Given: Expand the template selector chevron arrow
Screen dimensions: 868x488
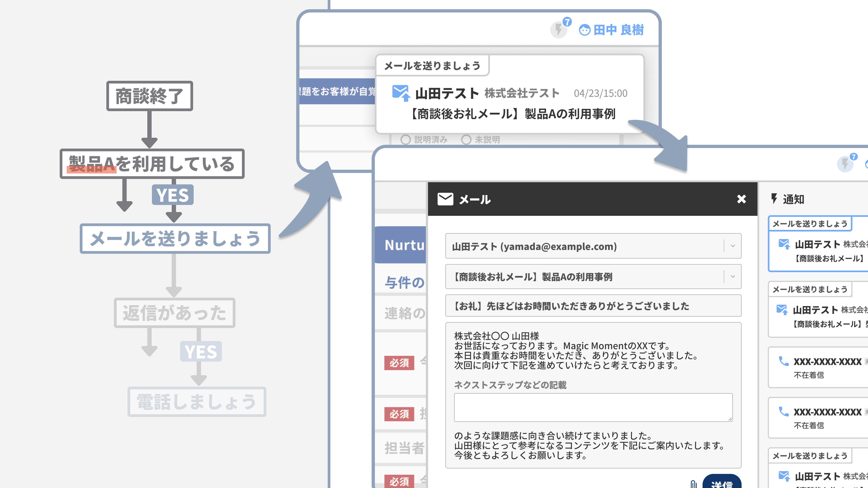Looking at the screenshot, I should tap(733, 277).
